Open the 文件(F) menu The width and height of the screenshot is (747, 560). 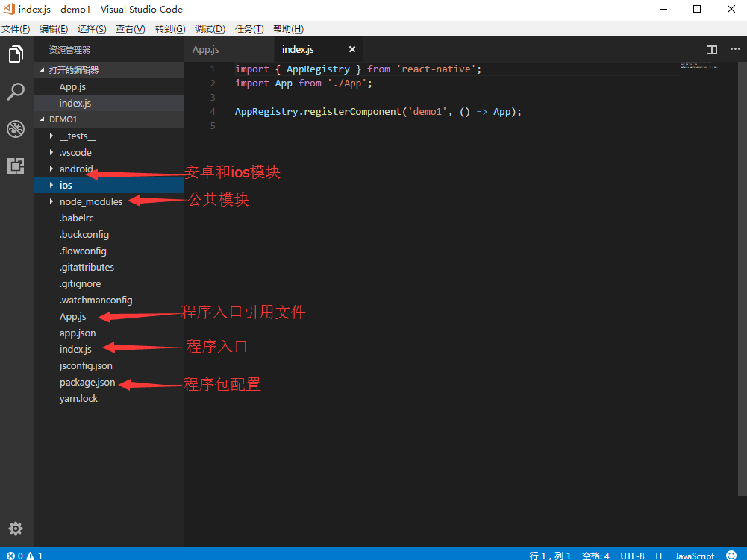pyautogui.click(x=16, y=29)
